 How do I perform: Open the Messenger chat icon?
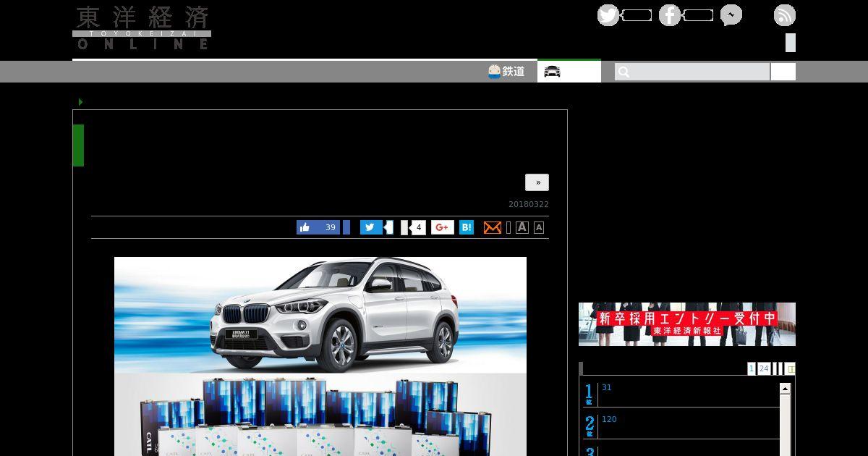[x=731, y=15]
